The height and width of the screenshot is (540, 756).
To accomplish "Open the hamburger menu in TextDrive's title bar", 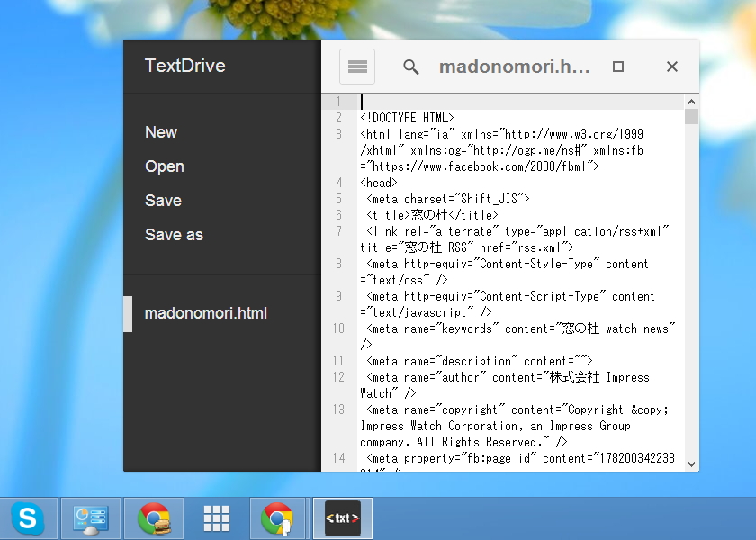I will (x=356, y=66).
